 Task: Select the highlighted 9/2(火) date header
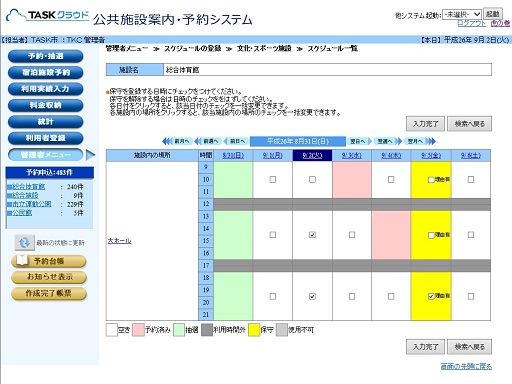pos(312,155)
